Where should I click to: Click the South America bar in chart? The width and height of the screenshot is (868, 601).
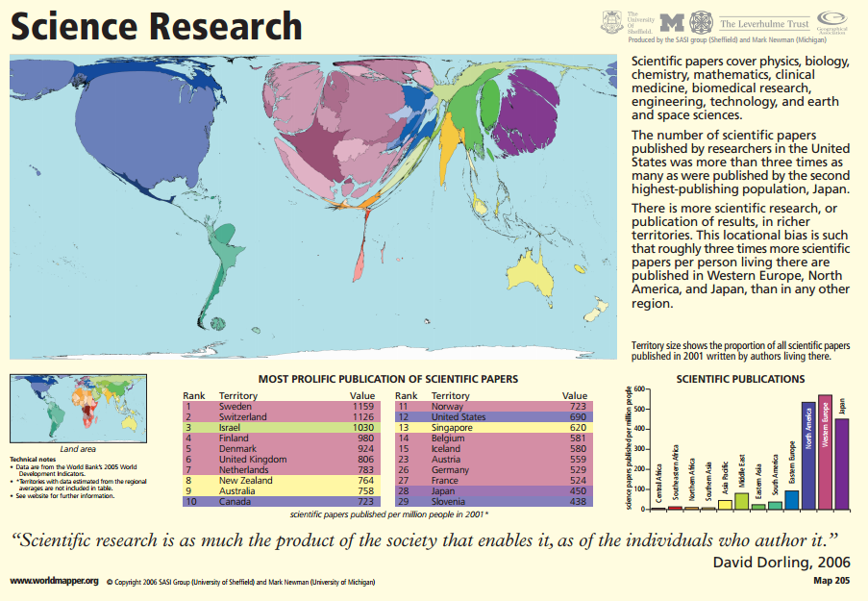coord(775,505)
